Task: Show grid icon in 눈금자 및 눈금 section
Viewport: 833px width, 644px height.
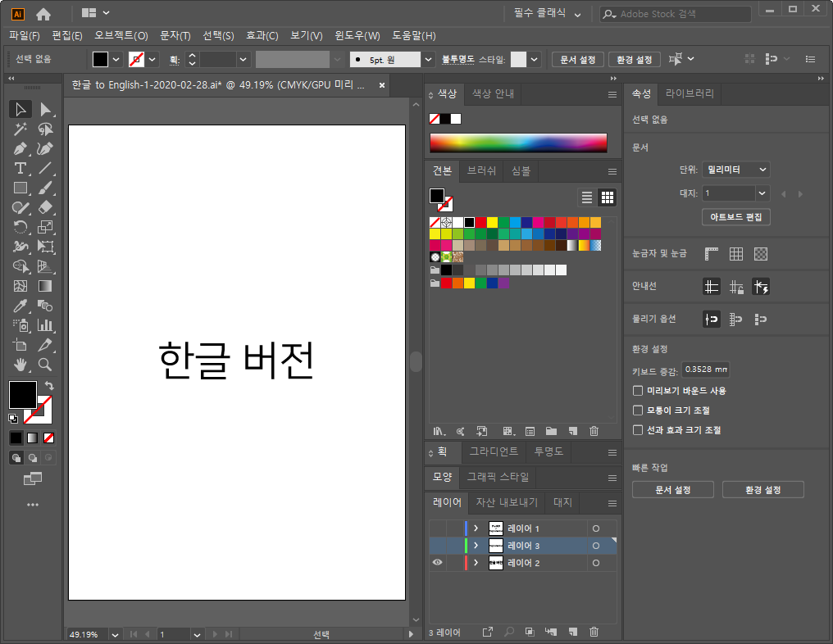Action: tap(736, 254)
